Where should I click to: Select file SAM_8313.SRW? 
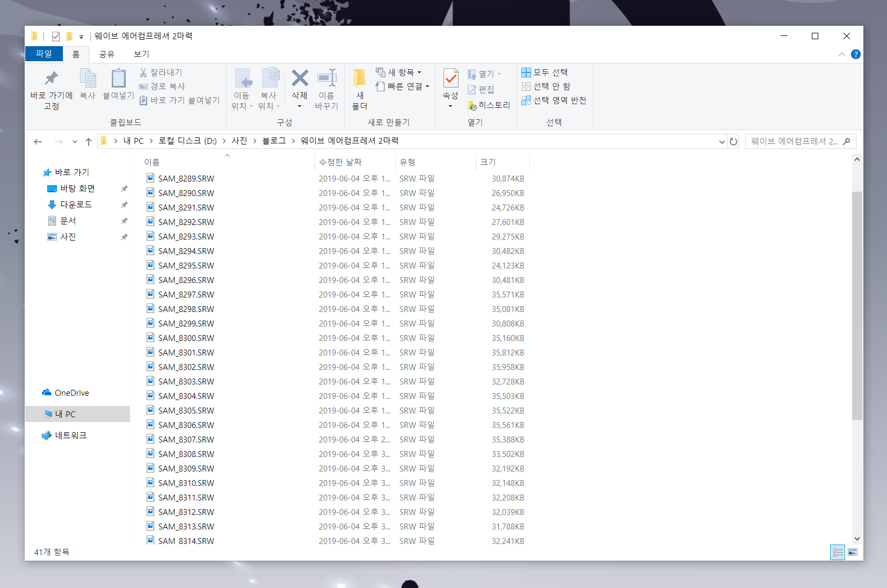[x=186, y=527]
